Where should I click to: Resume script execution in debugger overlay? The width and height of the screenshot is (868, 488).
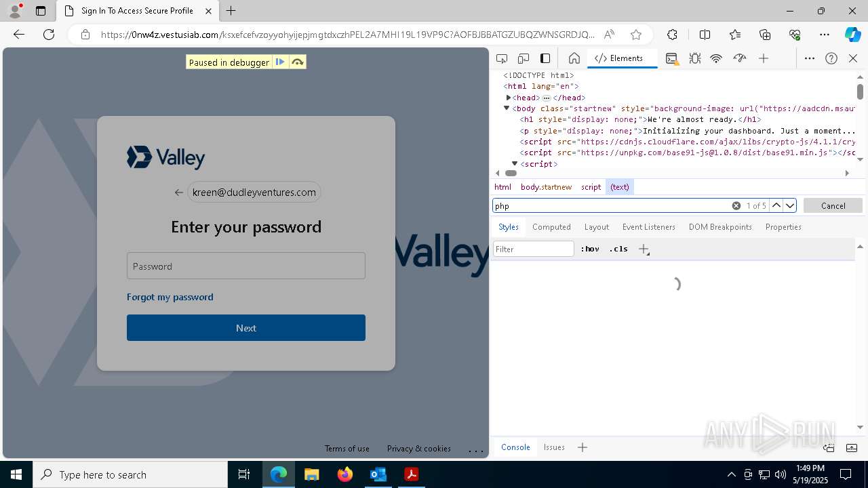(x=280, y=62)
